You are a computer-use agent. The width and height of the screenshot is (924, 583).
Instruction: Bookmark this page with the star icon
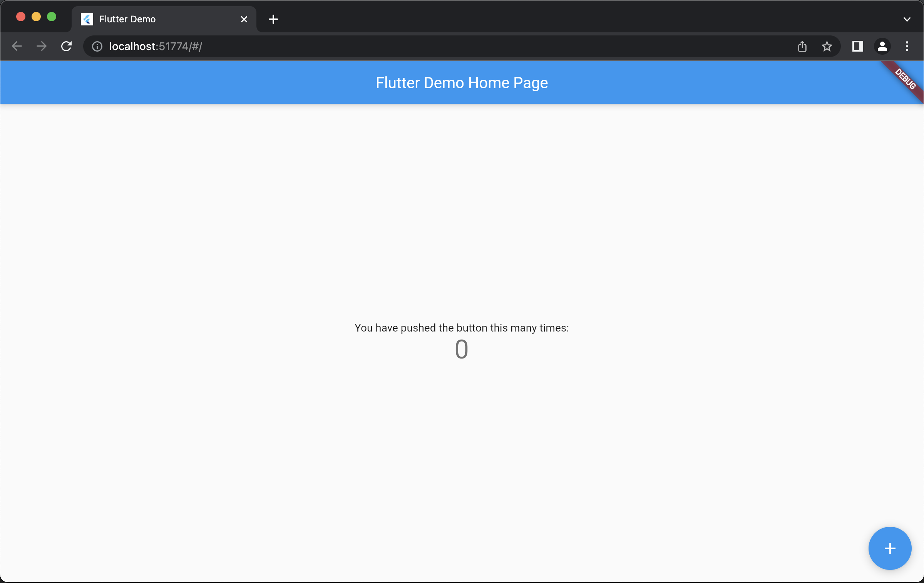pos(827,46)
